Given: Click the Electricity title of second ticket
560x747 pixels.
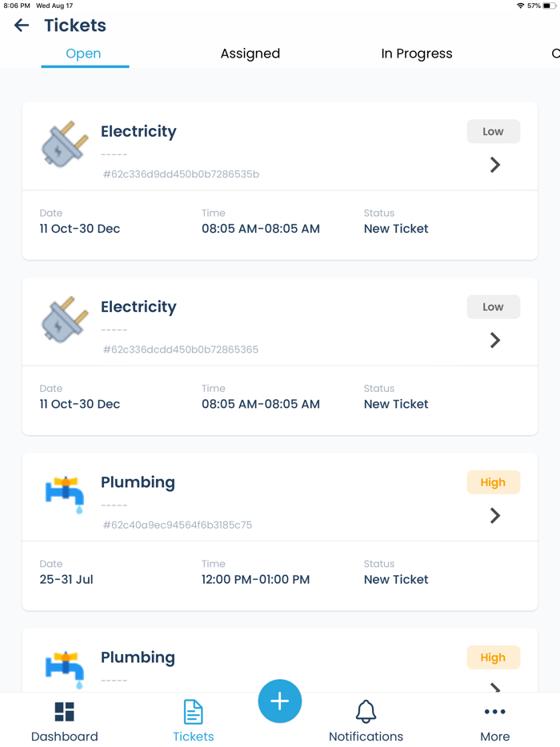Looking at the screenshot, I should click(x=138, y=306).
